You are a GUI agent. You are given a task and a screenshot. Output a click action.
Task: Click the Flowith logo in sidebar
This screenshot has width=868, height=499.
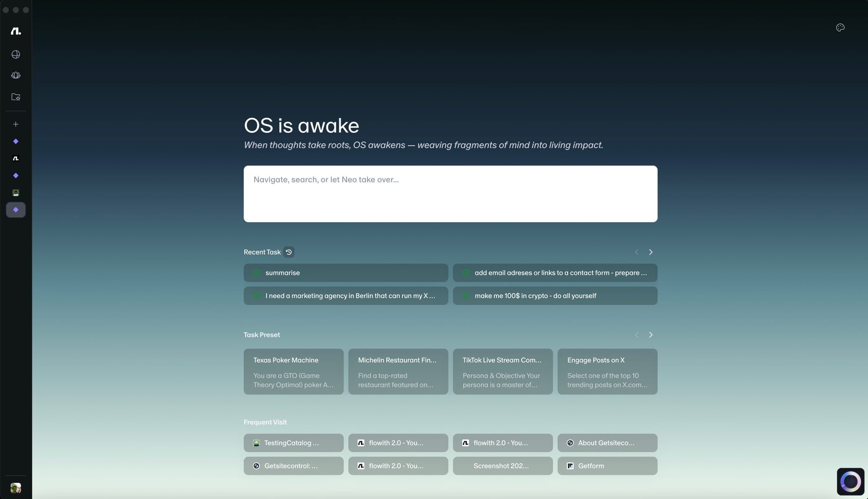pos(16,31)
